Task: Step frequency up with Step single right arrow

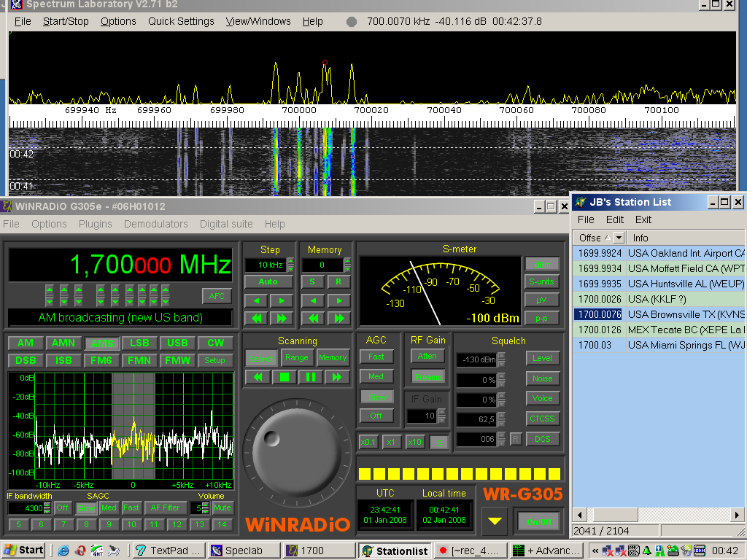Action: pyautogui.click(x=281, y=300)
